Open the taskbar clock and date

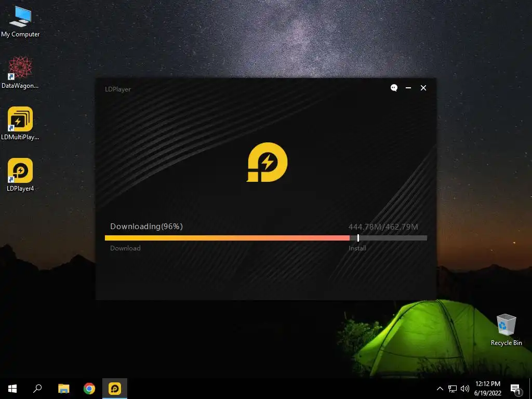click(487, 389)
